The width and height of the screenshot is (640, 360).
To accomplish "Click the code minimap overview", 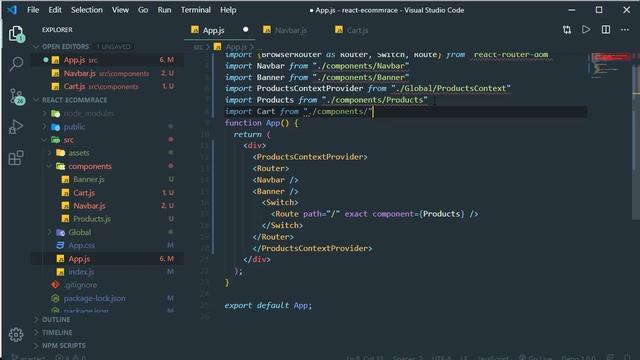I will 610,65.
